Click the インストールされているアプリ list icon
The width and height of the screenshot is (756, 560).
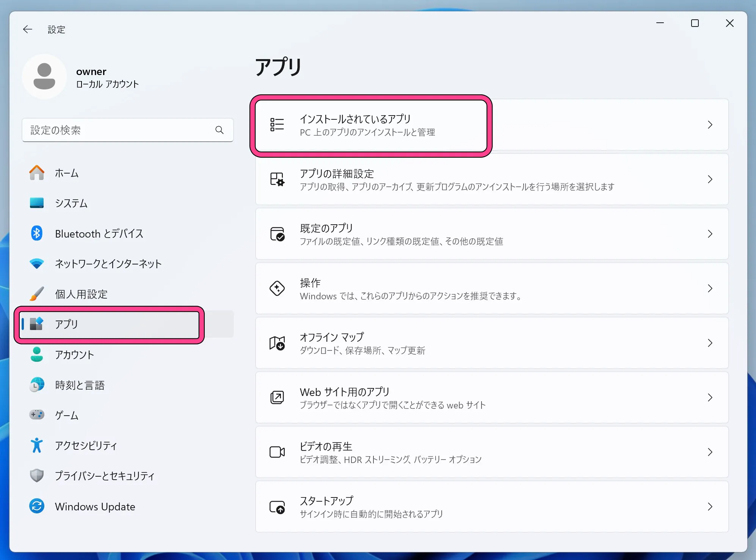coord(277,125)
